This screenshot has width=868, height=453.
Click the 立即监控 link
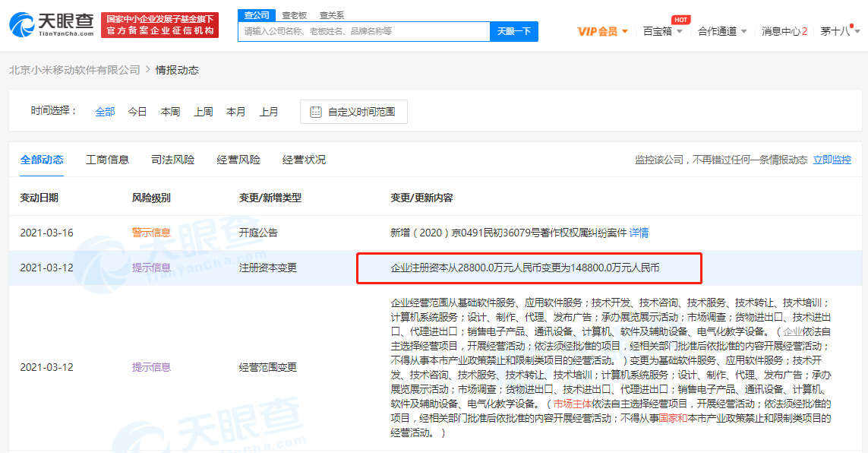click(832, 160)
